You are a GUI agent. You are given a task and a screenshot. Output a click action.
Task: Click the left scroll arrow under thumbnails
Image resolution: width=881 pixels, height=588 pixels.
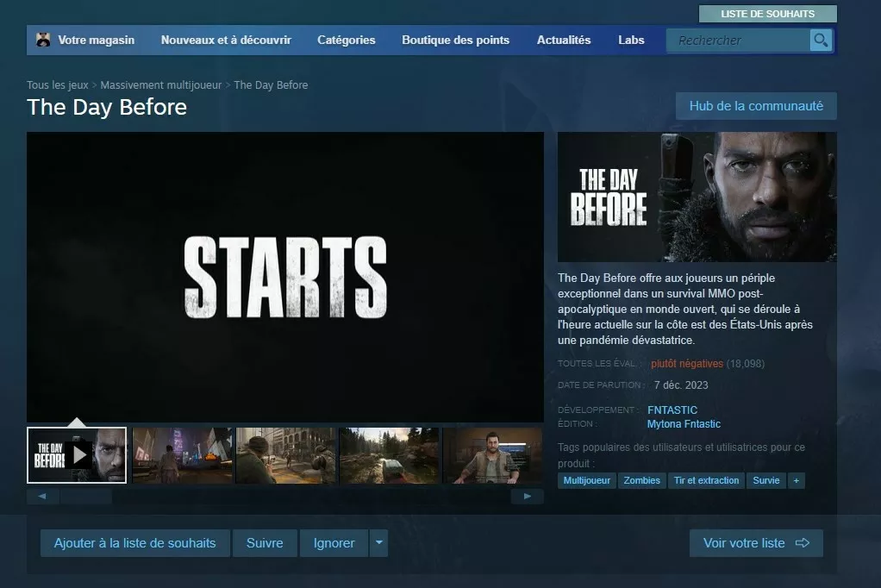pyautogui.click(x=42, y=497)
